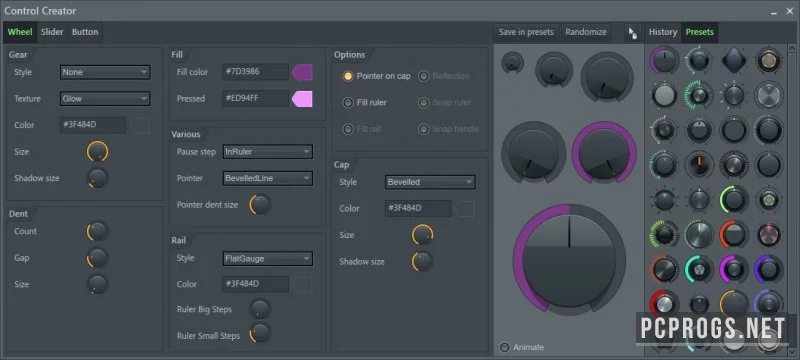Pick the preset knob with orange pointer
Viewport: 800px width, 360px height.
[699, 165]
